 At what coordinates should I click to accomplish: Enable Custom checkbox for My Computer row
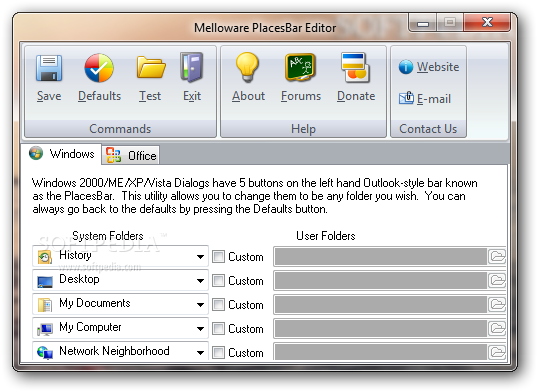pyautogui.click(x=218, y=329)
